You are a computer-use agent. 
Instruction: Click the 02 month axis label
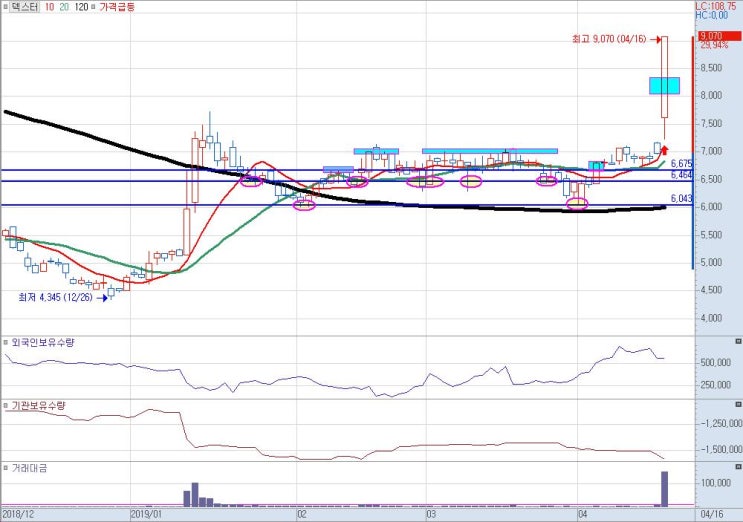point(302,514)
